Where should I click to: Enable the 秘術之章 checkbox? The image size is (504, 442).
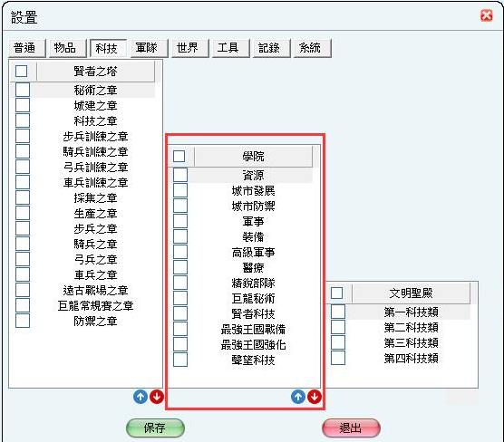point(23,90)
